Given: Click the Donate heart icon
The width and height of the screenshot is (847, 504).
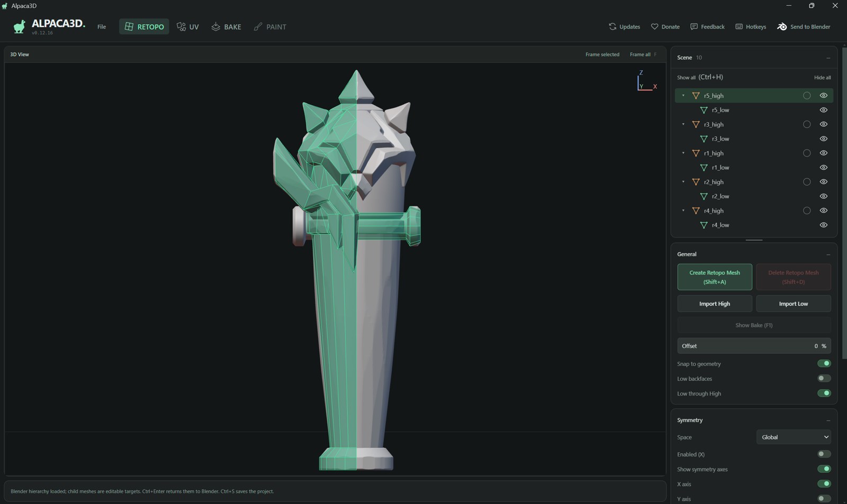Looking at the screenshot, I should pos(654,26).
